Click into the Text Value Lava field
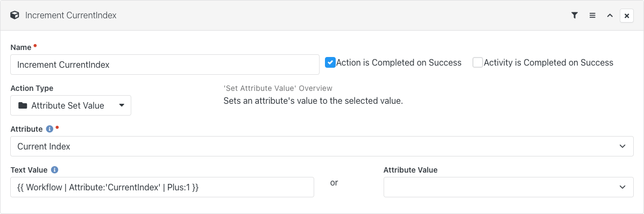644x214 pixels. (x=162, y=187)
